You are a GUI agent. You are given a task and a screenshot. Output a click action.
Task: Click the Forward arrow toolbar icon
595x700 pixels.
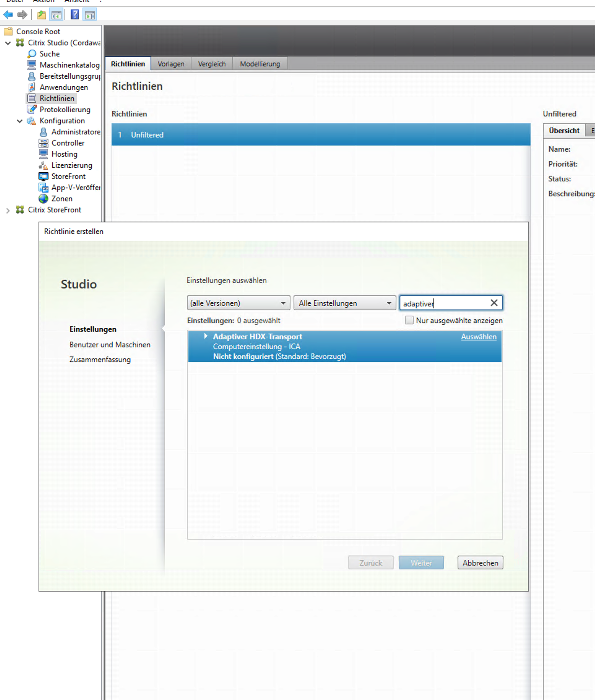[x=22, y=15]
